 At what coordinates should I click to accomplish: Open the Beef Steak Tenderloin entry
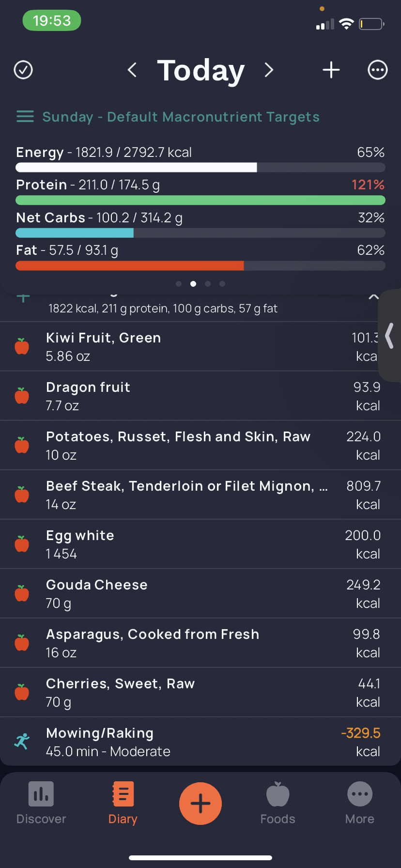(200, 495)
